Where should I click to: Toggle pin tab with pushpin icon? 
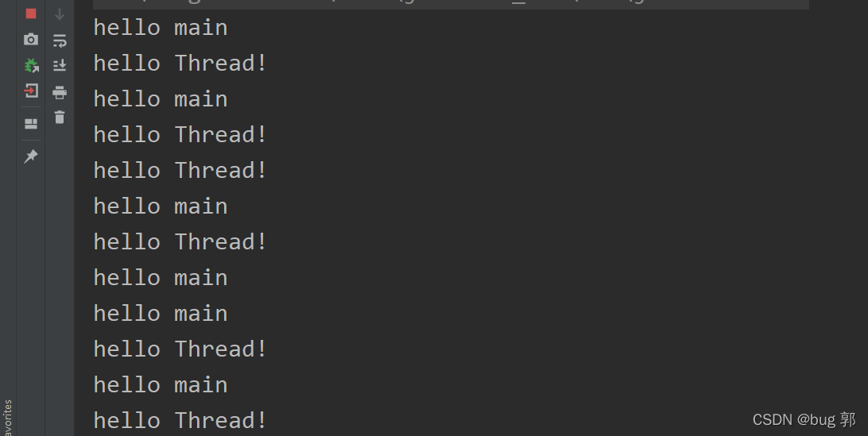pyautogui.click(x=31, y=156)
